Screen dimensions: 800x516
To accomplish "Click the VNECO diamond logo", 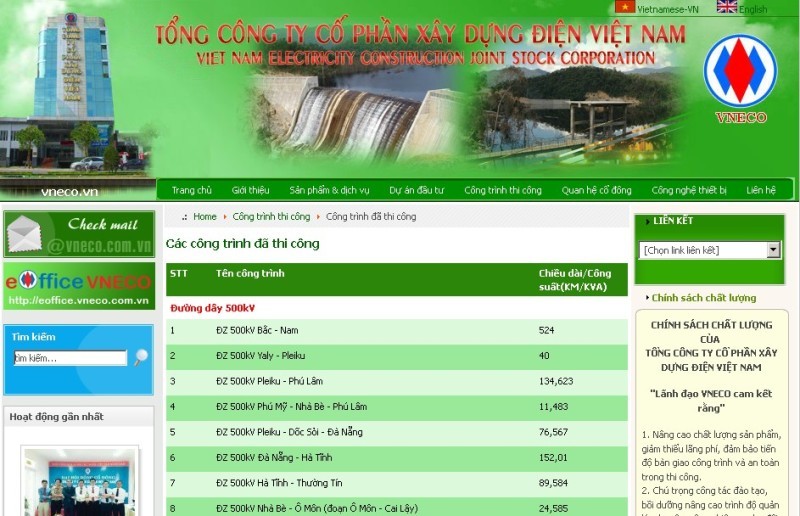I will pos(740,71).
